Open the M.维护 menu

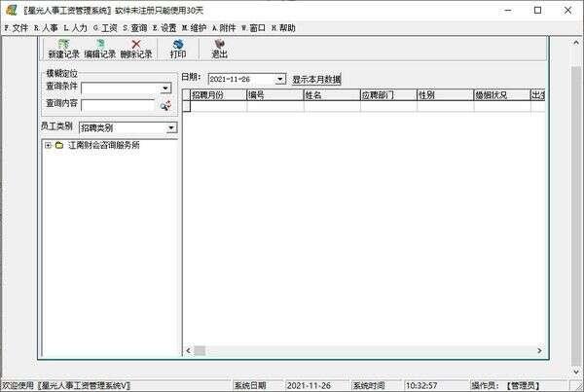pyautogui.click(x=194, y=28)
